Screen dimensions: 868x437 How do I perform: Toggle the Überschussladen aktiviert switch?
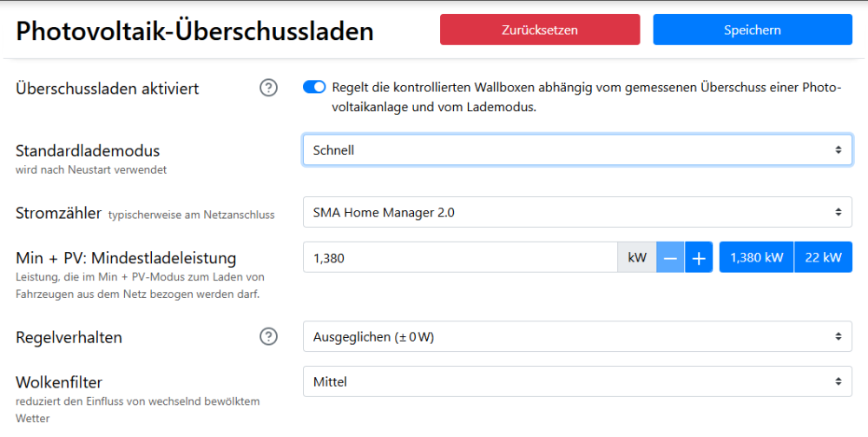[314, 87]
